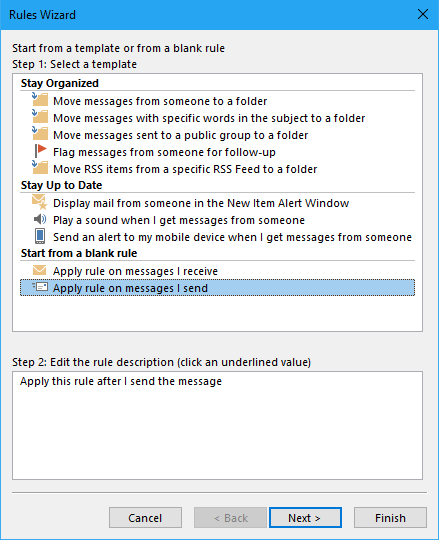
Task: Click the speaker sound icon
Action: tap(40, 219)
